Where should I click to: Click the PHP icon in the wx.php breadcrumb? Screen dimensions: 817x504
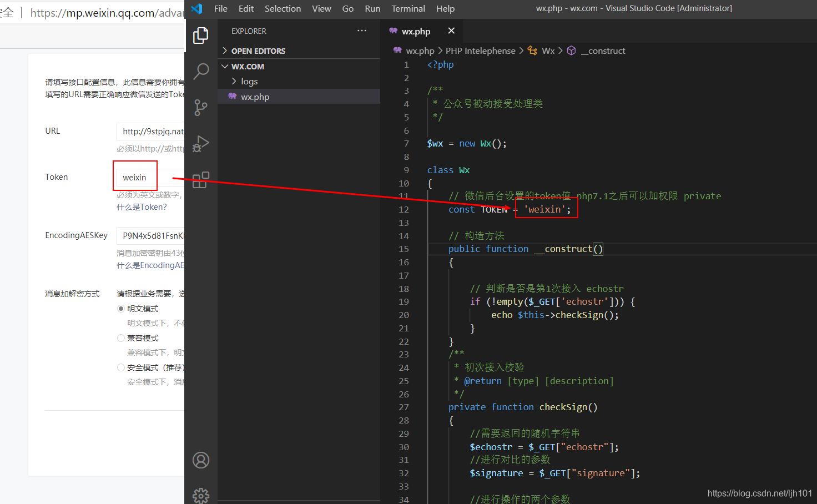pyautogui.click(x=397, y=51)
